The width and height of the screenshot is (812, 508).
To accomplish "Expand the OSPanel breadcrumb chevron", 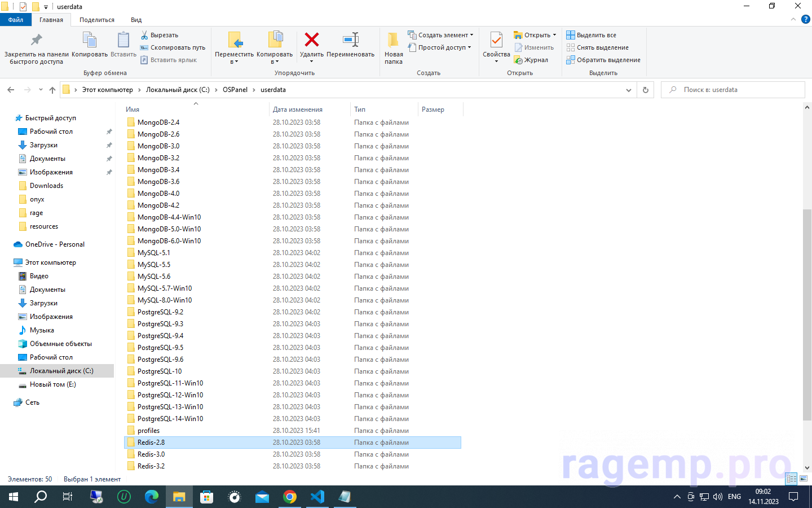I will coord(254,90).
